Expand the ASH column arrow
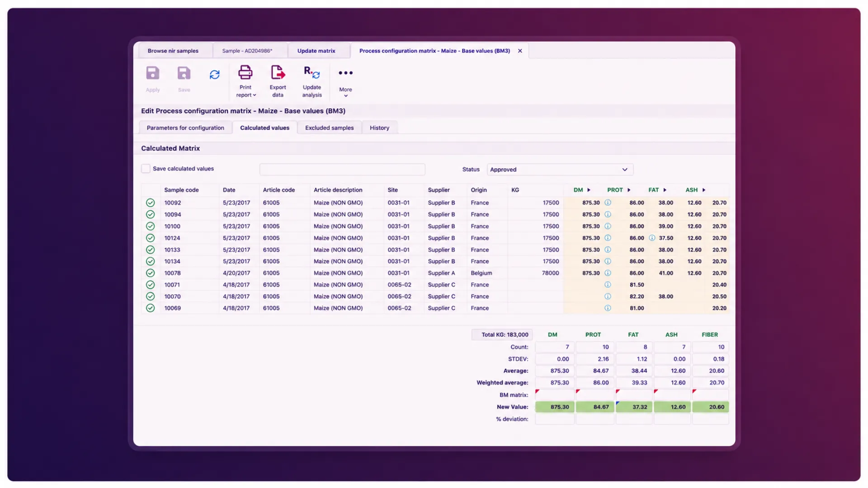 704,190
